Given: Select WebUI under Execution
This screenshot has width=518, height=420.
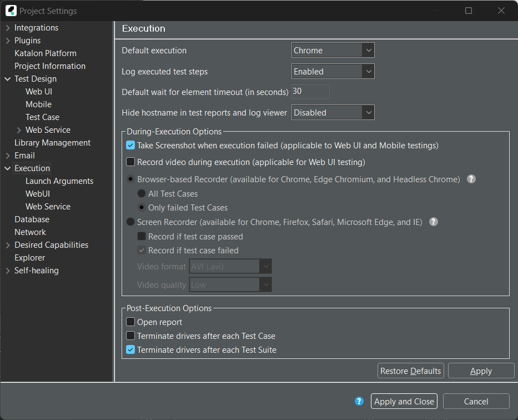Looking at the screenshot, I should (38, 194).
